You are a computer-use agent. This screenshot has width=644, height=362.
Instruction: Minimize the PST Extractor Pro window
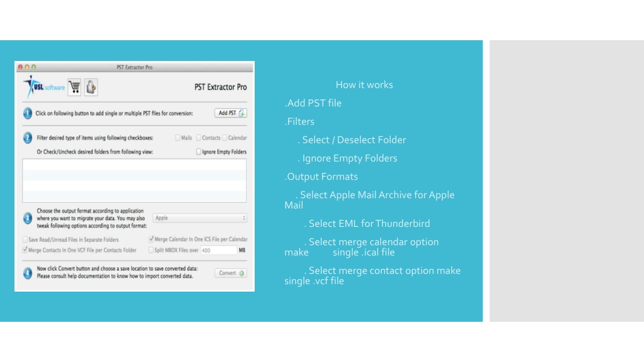point(26,67)
